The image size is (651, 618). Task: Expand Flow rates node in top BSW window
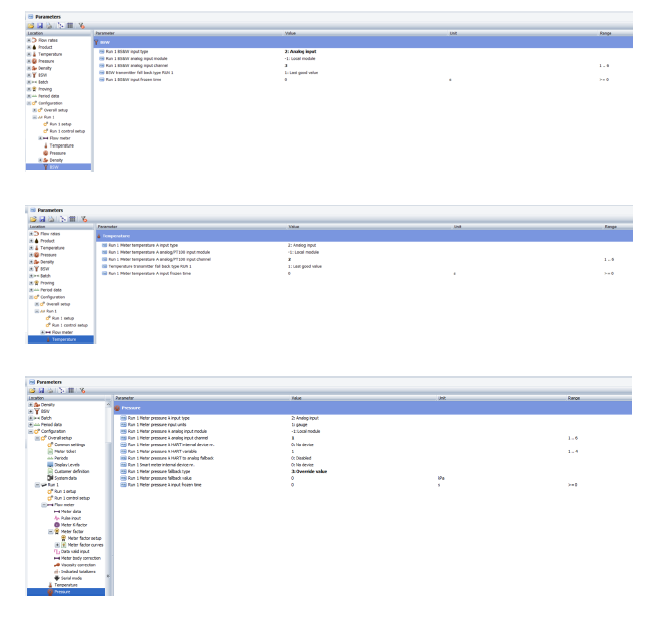click(x=29, y=40)
